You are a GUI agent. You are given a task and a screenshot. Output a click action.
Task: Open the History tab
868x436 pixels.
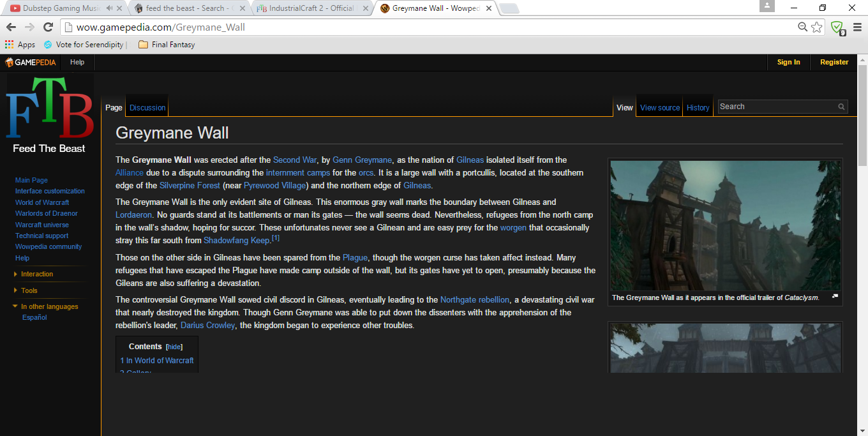point(698,108)
